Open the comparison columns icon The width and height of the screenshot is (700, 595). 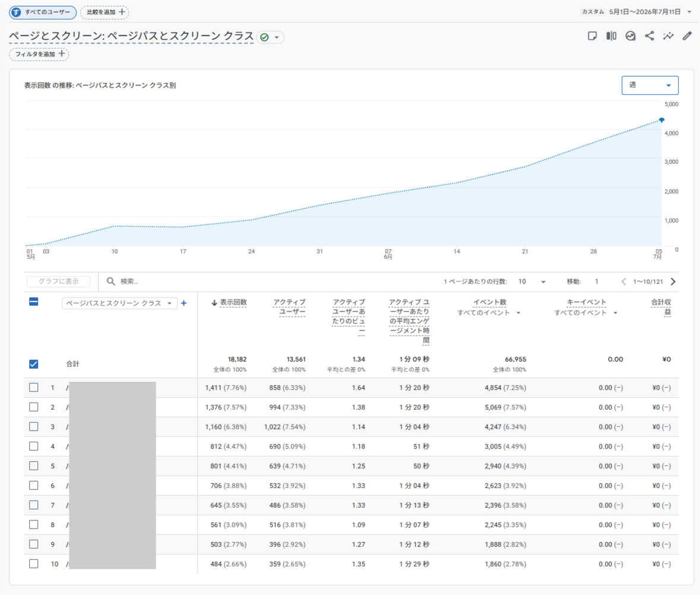[611, 36]
